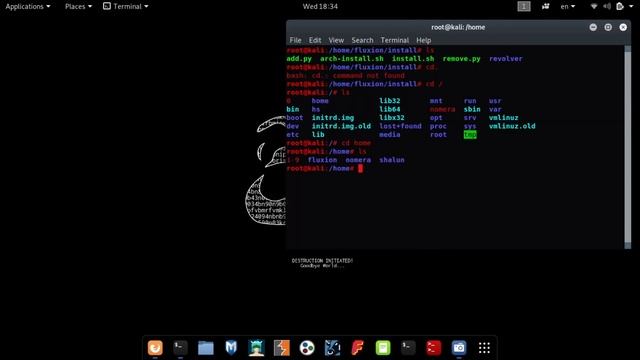
Task: Click the workspace indicator showing 1
Action: (x=524, y=6)
